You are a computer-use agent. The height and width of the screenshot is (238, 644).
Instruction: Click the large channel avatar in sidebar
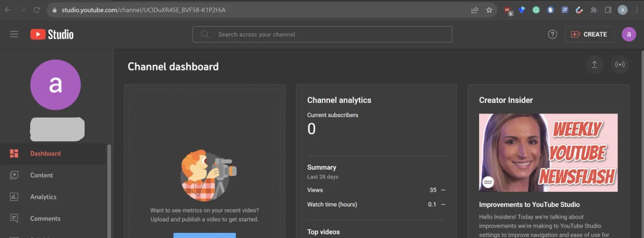point(55,85)
